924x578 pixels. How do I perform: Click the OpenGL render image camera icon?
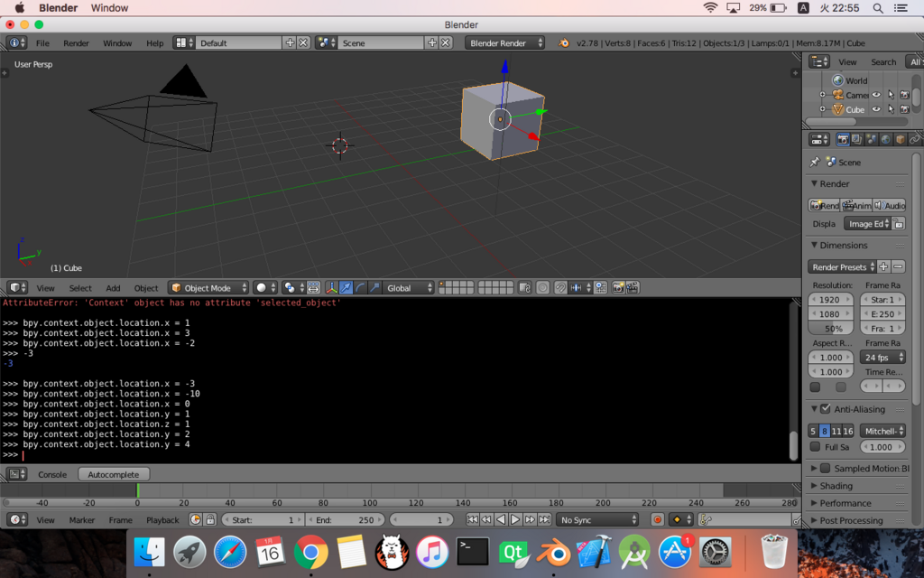pyautogui.click(x=618, y=288)
